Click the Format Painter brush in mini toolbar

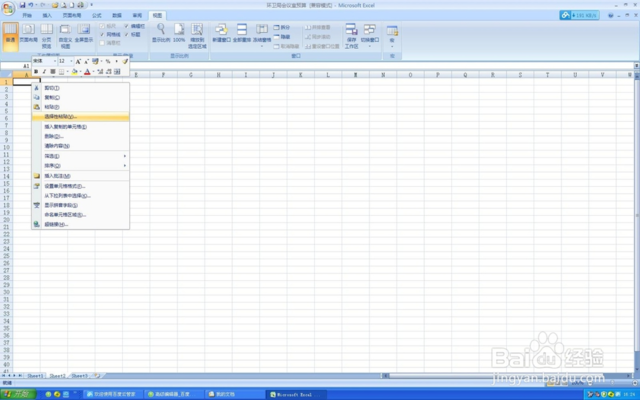click(125, 61)
